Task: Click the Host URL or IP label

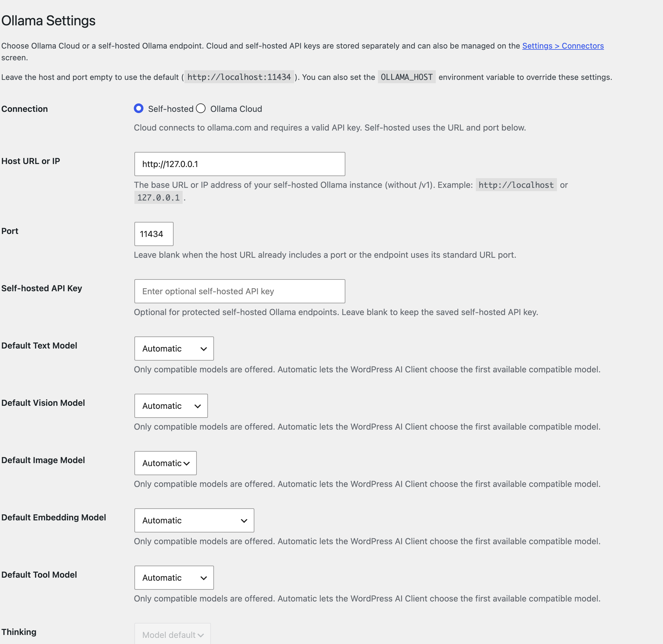Action: (x=31, y=161)
